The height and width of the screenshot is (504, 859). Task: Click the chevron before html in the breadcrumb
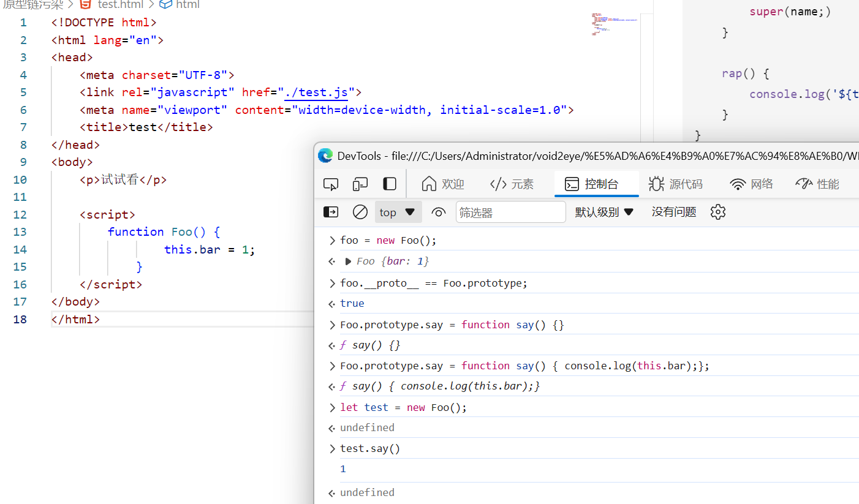[x=151, y=4]
